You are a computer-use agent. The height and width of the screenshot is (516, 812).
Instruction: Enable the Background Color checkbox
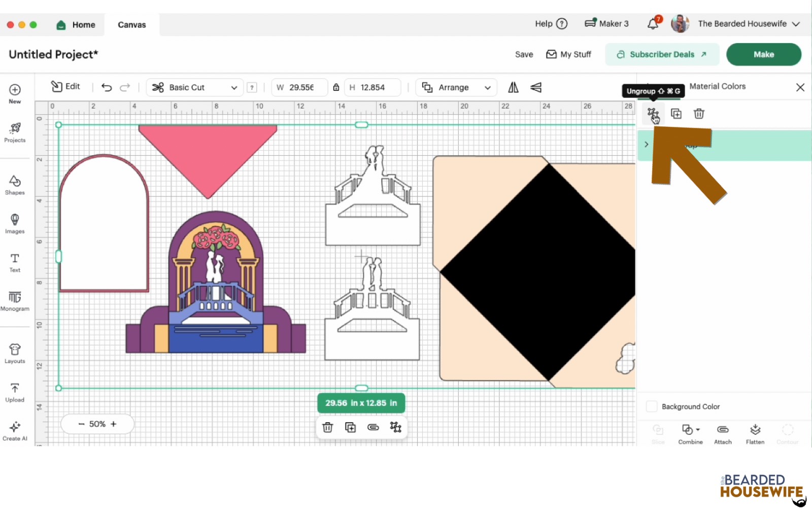pyautogui.click(x=651, y=406)
